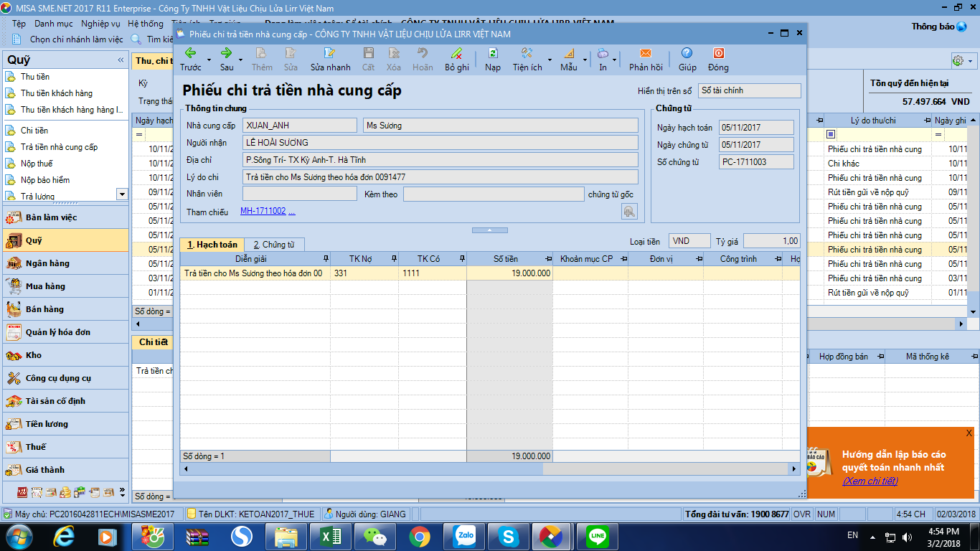Expand the Mẫu dropdown arrow
The height and width of the screenshot is (551, 980).
point(585,60)
